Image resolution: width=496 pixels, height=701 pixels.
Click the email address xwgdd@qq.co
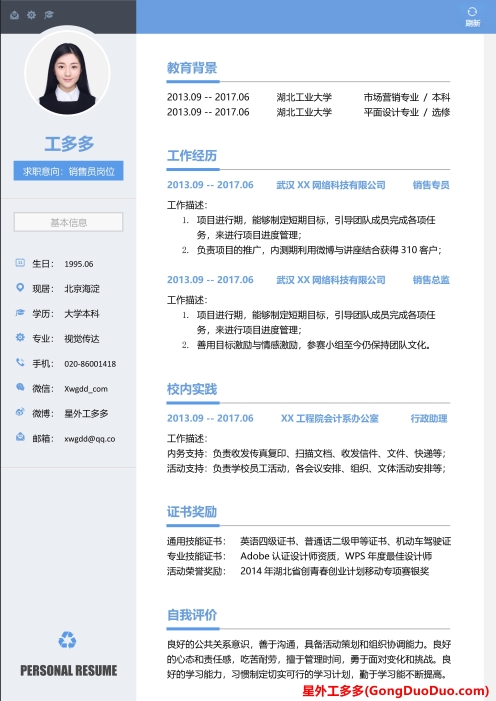click(90, 439)
